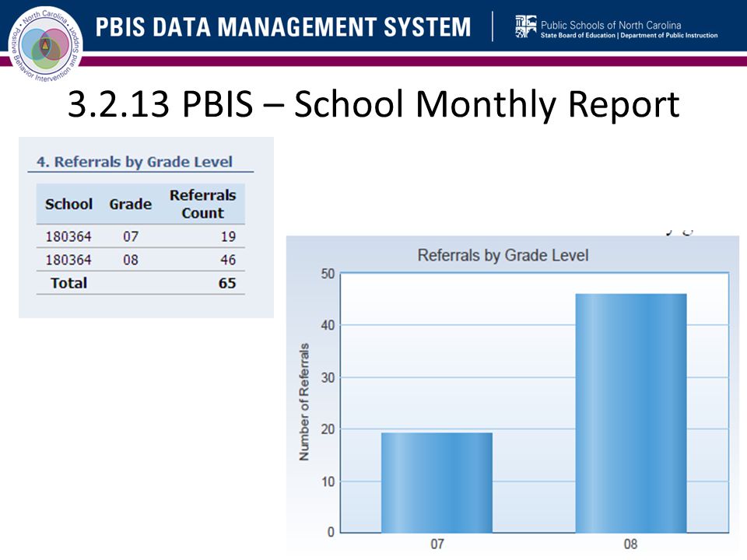Click the chart title Referrals by Grade Level
Viewport: 747px width, 560px height.
[503, 255]
